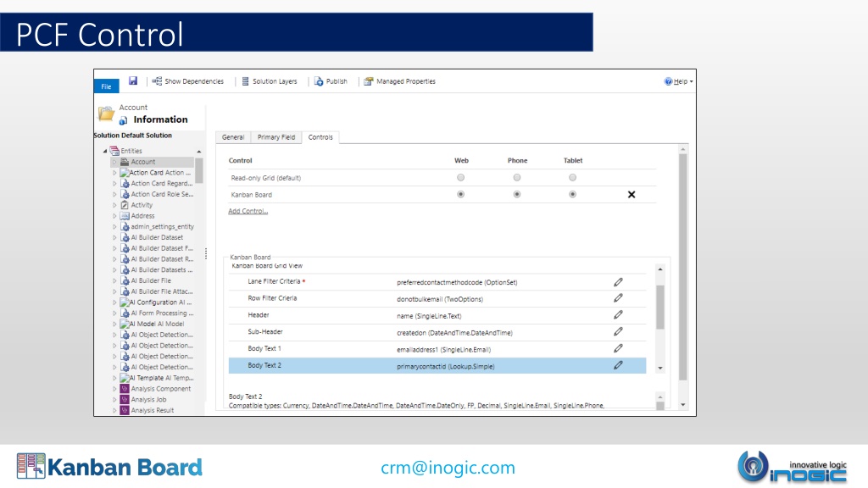This screenshot has width=868, height=488.
Task: Expand the admin_settings_entity node
Action: tap(114, 226)
